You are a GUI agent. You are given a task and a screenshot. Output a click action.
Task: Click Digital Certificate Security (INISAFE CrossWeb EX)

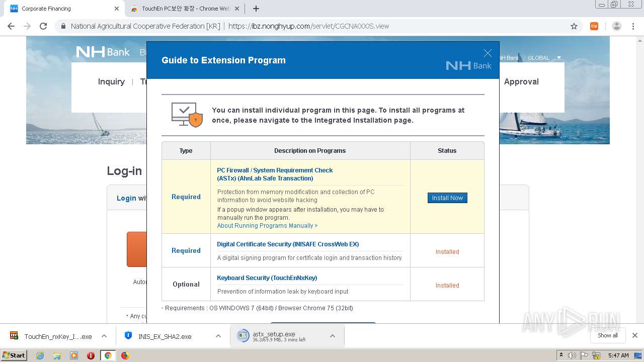[288, 244]
